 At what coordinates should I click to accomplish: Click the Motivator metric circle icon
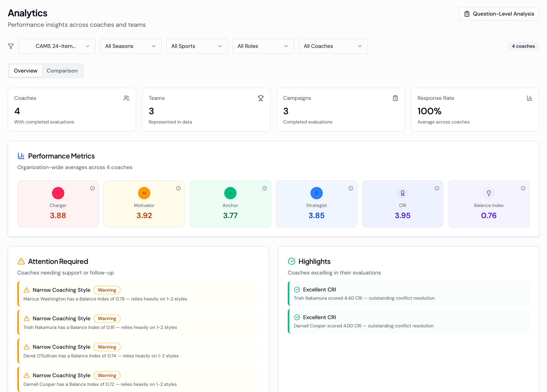click(x=144, y=193)
